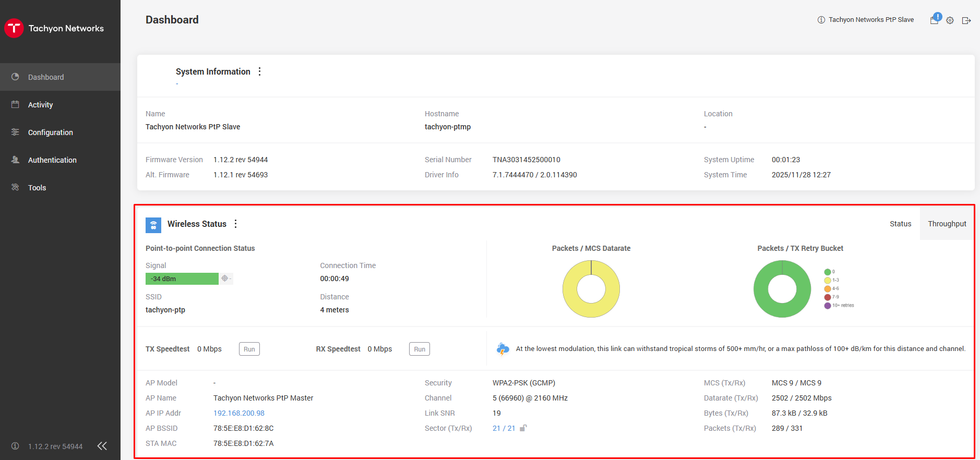Screen dimensions: 980x460
Task: Click the Configuration sliders sidebar icon
Action: click(x=15, y=132)
